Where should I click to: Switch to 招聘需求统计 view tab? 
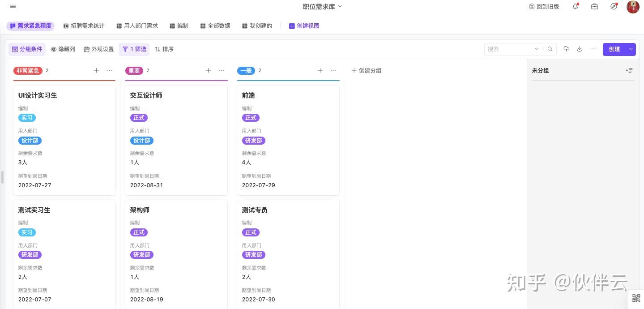(x=84, y=26)
